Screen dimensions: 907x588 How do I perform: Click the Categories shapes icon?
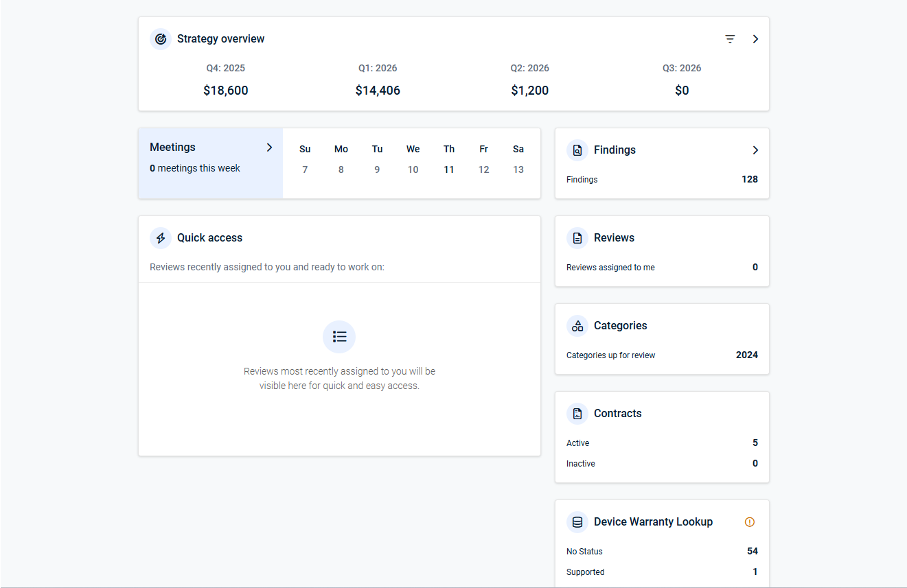577,326
